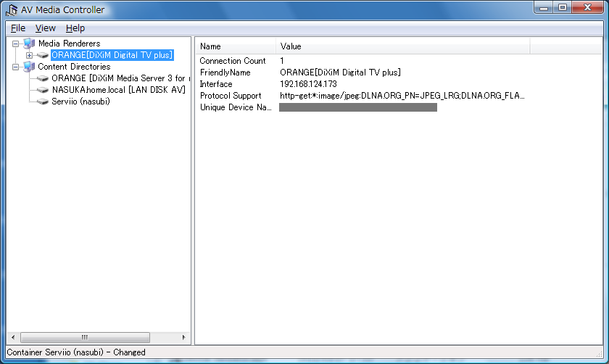
Task: Select Serviio (nasubi) in the tree
Action: click(80, 102)
